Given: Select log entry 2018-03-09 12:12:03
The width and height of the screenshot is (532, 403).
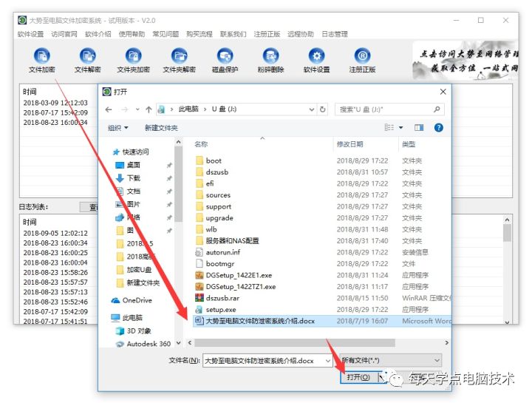Looking at the screenshot, I should pyautogui.click(x=55, y=103).
